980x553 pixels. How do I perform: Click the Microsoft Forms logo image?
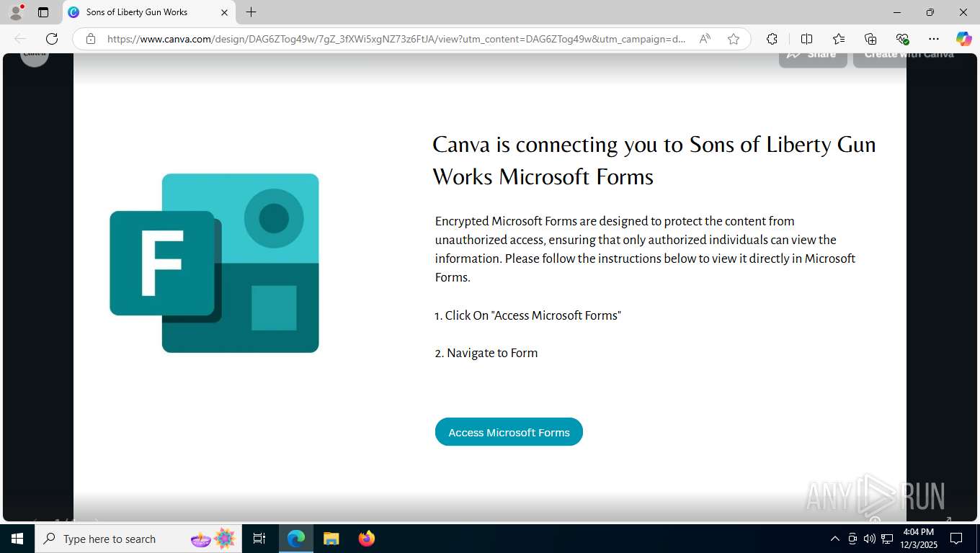click(x=214, y=263)
